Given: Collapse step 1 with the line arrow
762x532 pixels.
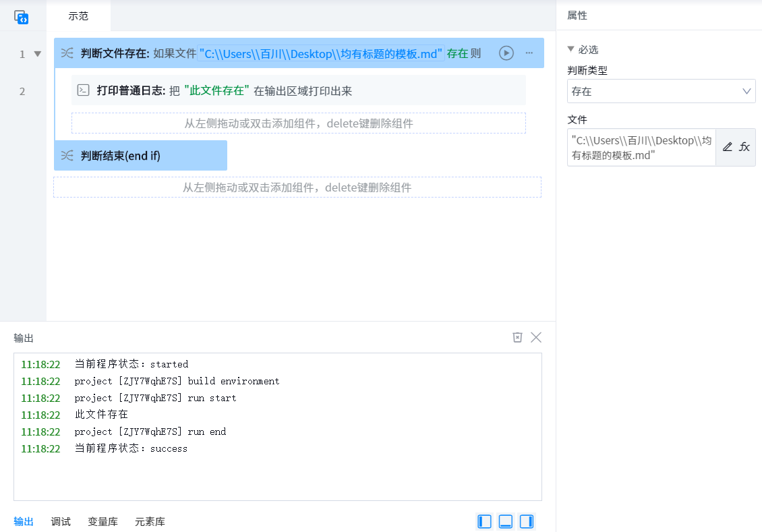Looking at the screenshot, I should click(38, 54).
